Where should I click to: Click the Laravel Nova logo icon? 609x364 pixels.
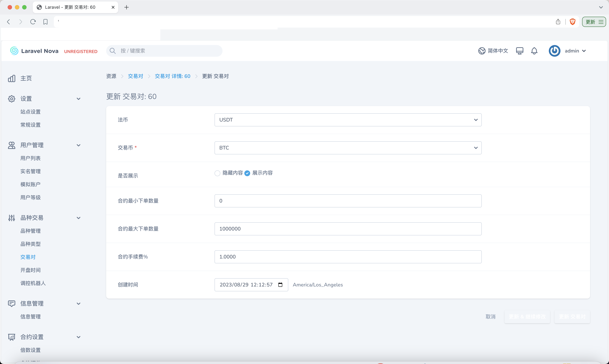click(x=14, y=51)
